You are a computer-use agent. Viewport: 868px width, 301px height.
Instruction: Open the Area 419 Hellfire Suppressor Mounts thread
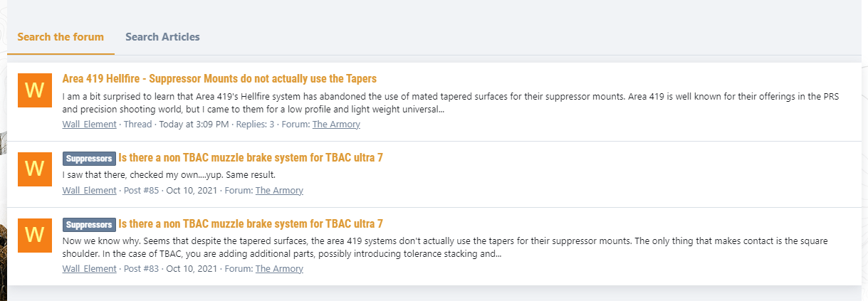tap(219, 78)
